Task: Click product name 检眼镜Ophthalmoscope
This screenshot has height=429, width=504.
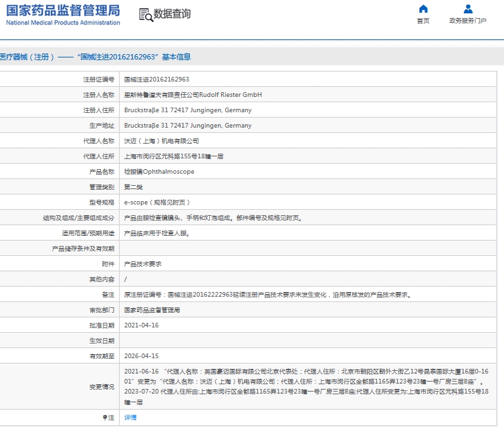Action: click(159, 172)
